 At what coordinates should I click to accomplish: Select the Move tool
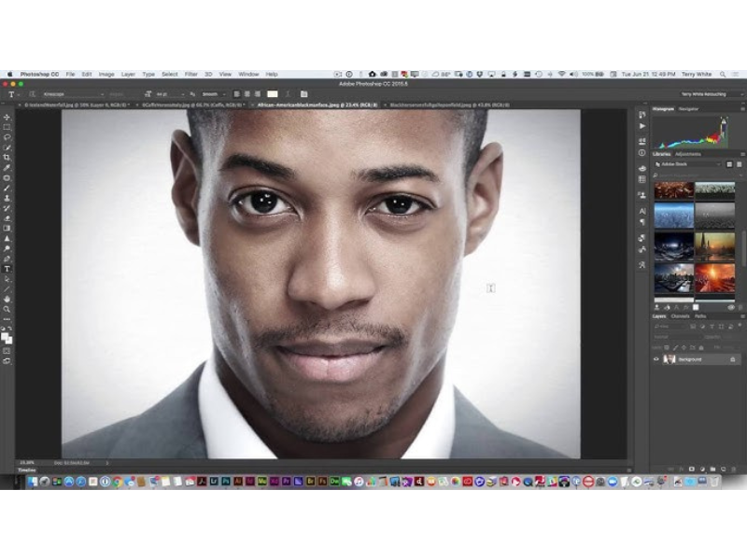point(7,118)
